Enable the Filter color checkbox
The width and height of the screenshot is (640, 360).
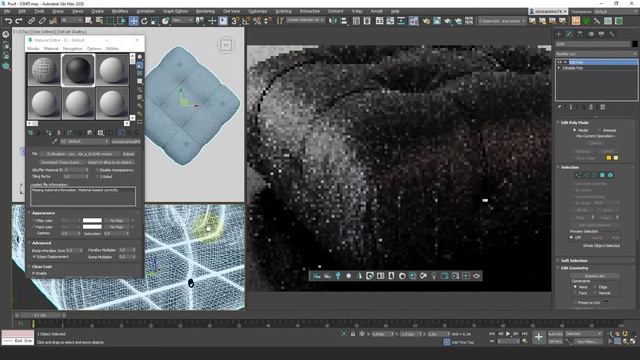pos(34,220)
